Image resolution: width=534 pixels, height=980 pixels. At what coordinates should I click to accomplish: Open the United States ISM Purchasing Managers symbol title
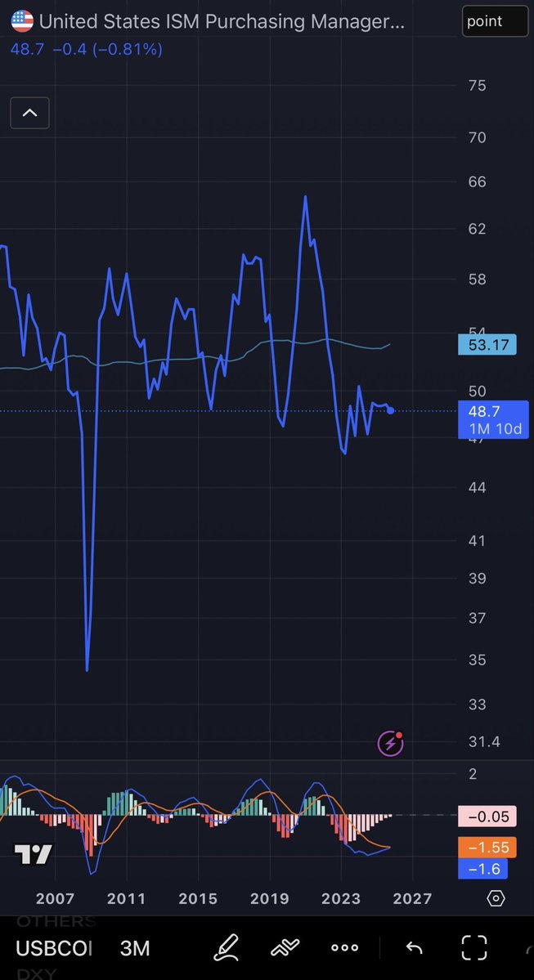[x=222, y=22]
